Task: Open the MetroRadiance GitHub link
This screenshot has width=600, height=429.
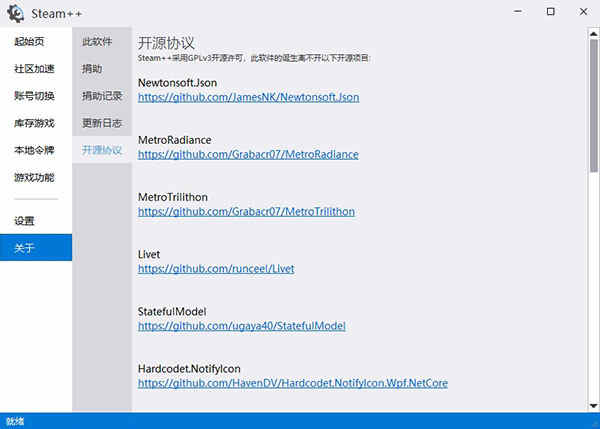Action: tap(248, 154)
